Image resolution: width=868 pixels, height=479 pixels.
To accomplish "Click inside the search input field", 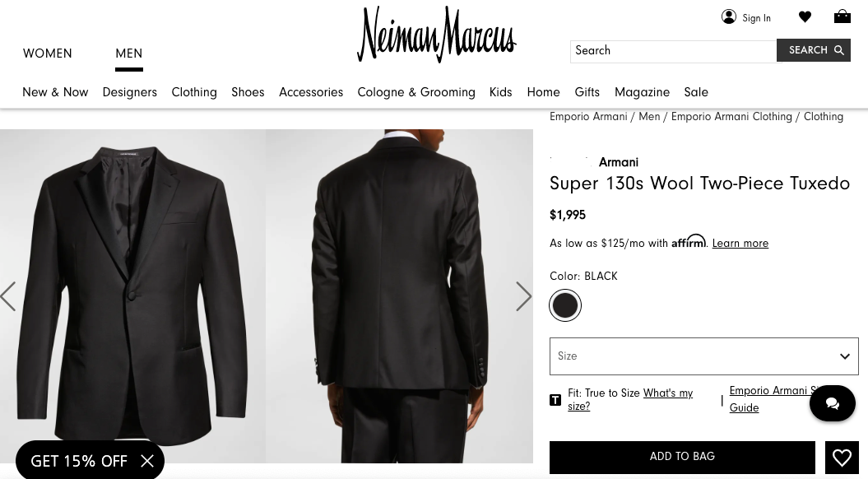I will point(673,51).
